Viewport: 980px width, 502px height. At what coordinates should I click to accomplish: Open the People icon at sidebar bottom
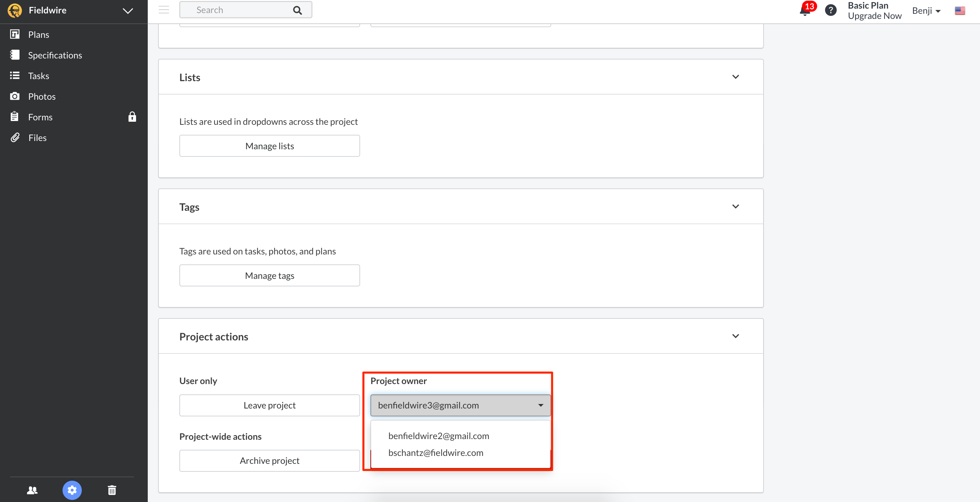click(x=32, y=490)
